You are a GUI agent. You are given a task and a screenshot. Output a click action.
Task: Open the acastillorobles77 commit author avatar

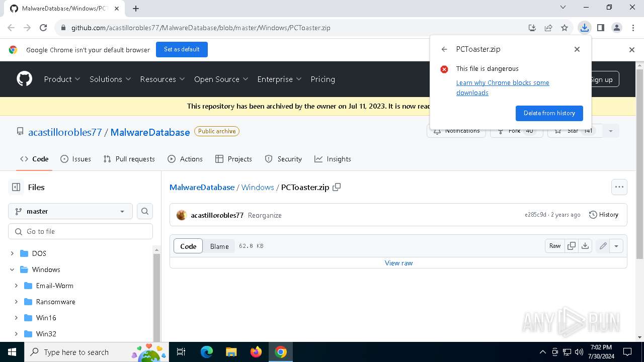coord(182,215)
